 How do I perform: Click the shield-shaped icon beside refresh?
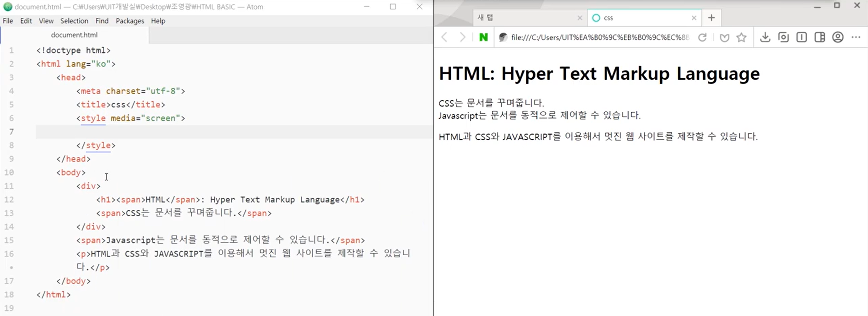point(724,37)
